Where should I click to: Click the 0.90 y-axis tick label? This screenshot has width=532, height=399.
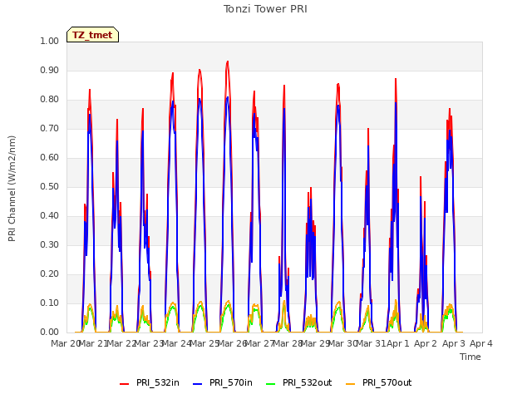coord(50,70)
